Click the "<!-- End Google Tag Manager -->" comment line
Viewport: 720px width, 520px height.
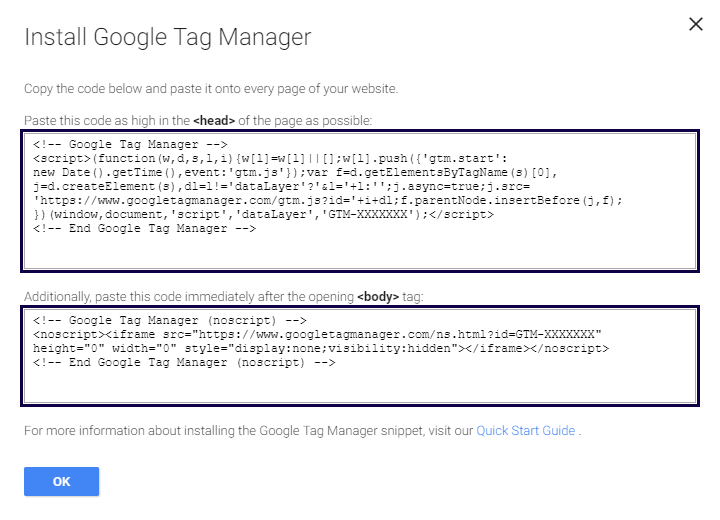(145, 229)
